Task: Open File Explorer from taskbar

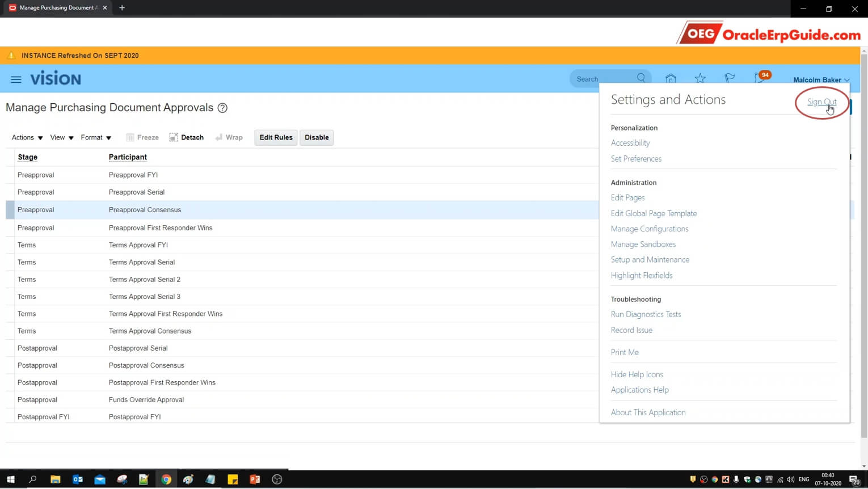Action: coord(55,479)
